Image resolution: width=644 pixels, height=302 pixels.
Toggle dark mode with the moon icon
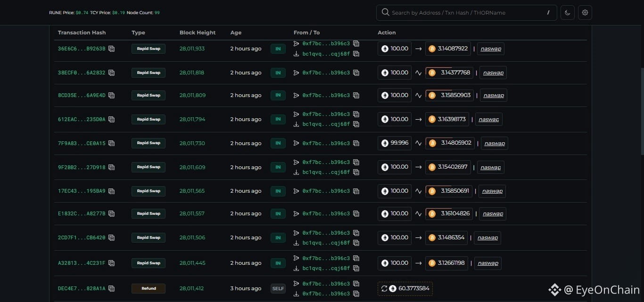(567, 13)
